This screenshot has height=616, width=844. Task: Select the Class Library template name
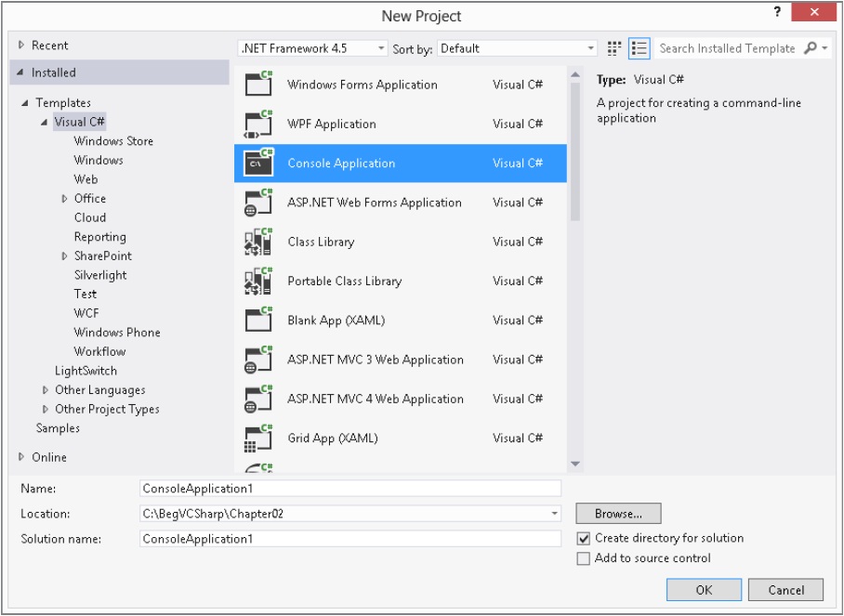pyautogui.click(x=321, y=242)
